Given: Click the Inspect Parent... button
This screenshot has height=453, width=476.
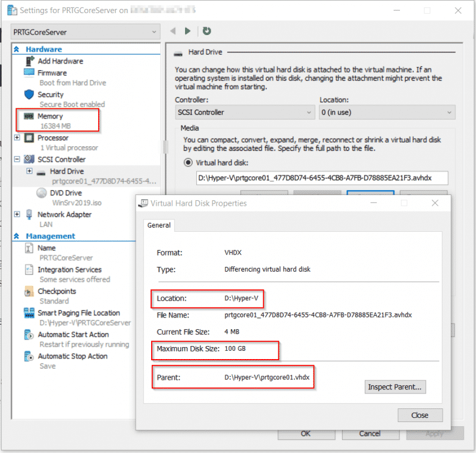Looking at the screenshot, I should (x=395, y=387).
